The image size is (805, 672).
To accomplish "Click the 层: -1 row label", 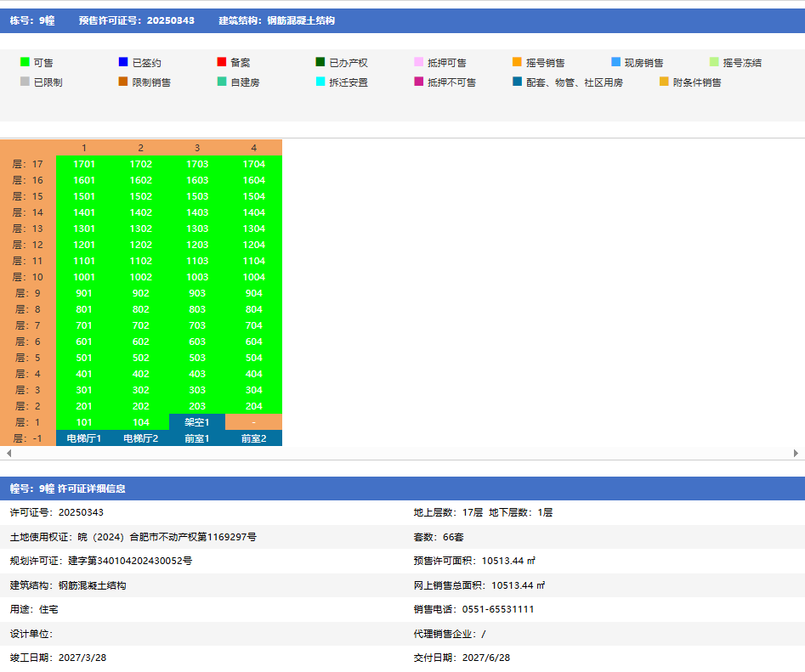I will tap(28, 438).
